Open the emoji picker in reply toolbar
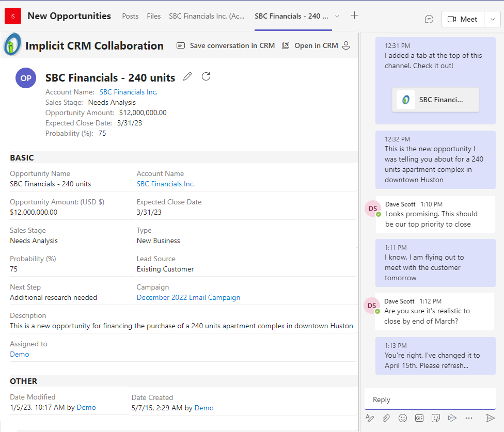 tap(403, 418)
